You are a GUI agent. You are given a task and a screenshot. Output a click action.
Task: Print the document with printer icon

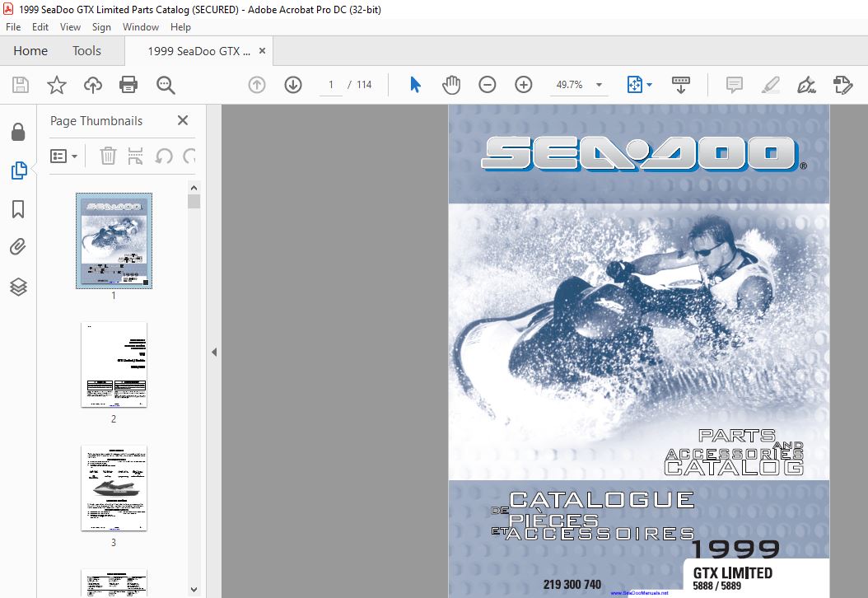(x=128, y=85)
